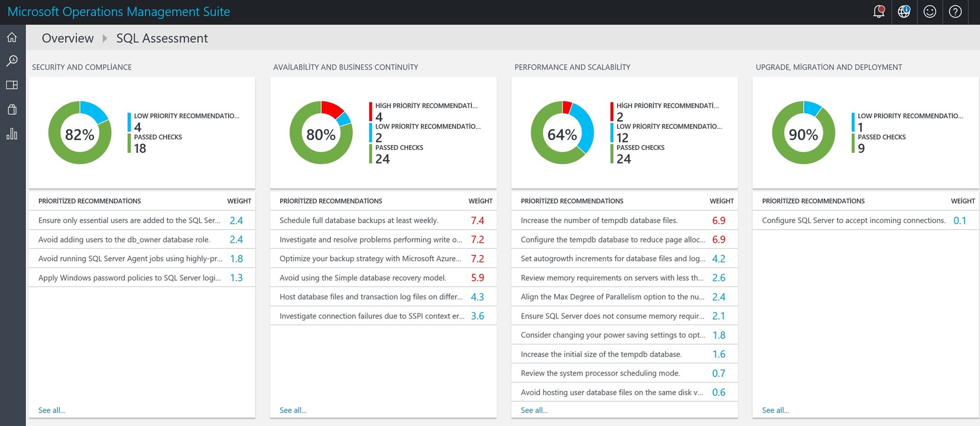Open the 82% Security donut chart
Screen dimensions: 980x426
(x=80, y=132)
